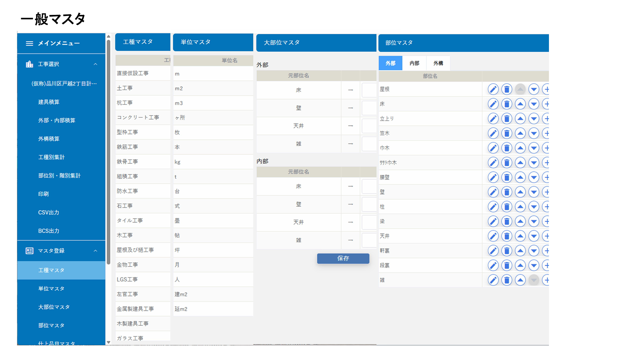Screen dimensions: 629x364
Task: Switch to the 内部 tab in 部位マスタ
Action: (x=414, y=63)
